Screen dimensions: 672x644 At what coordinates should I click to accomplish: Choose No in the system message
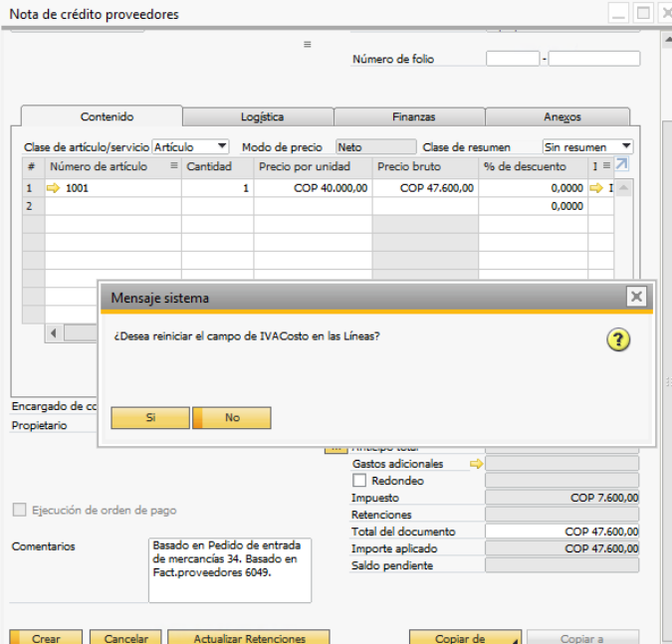(232, 418)
